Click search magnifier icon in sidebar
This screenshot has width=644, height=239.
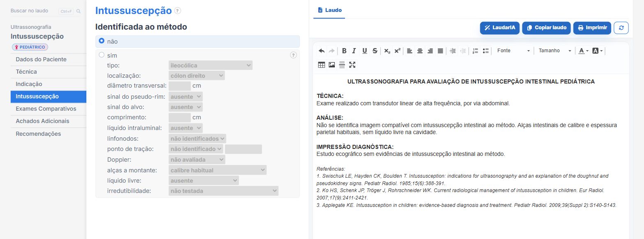[x=78, y=11]
